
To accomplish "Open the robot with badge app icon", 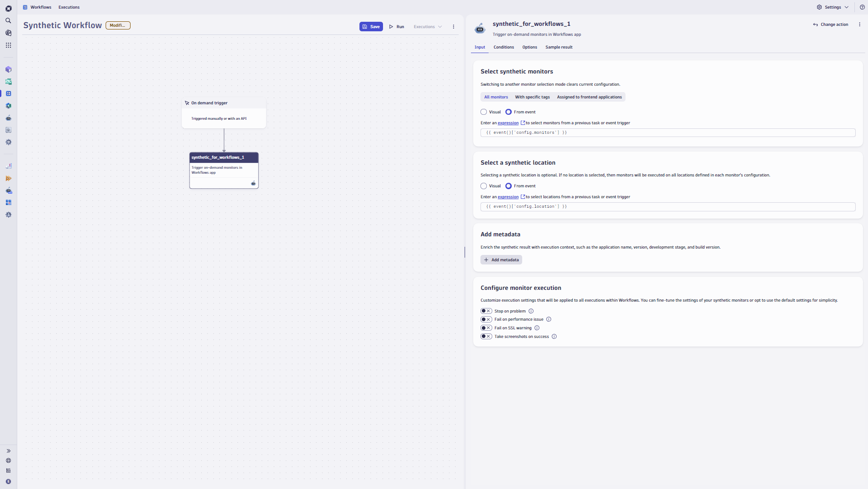I will tap(8, 191).
